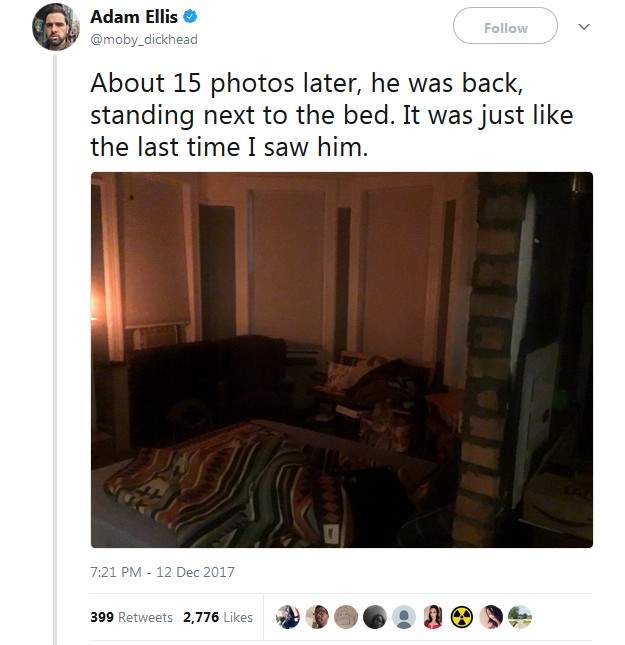The width and height of the screenshot is (625, 645).
Task: Click the Adam Ellis display name
Action: (x=134, y=17)
